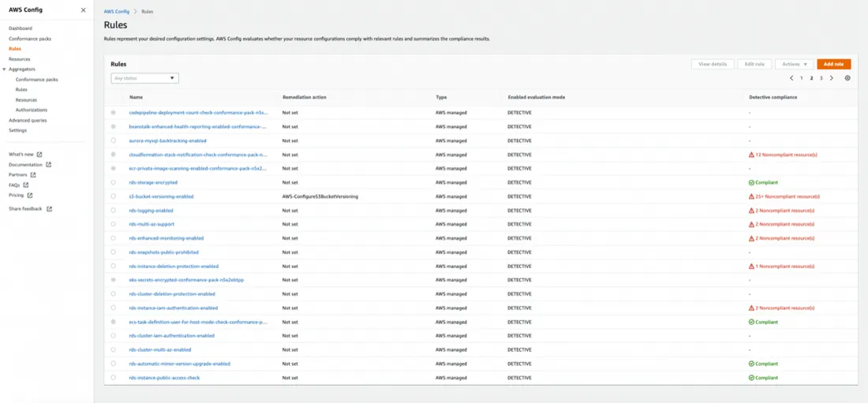Sort by the Type column header

pyautogui.click(x=440, y=97)
